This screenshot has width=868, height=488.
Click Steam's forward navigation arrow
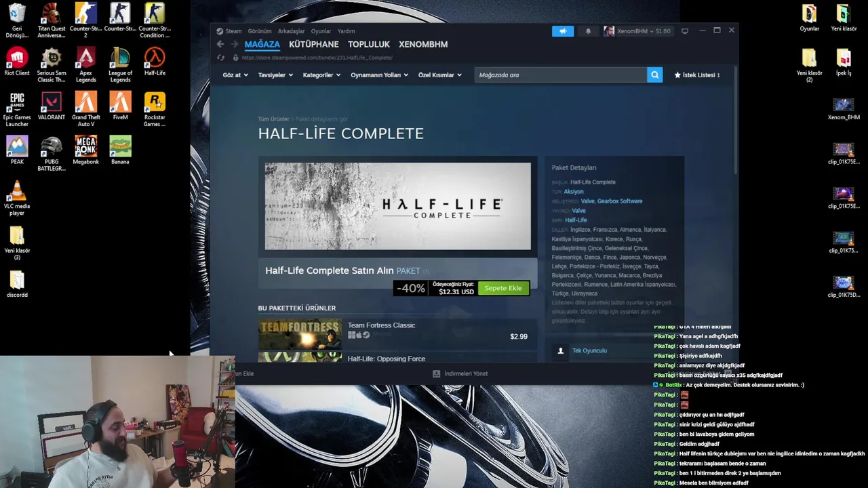[235, 44]
